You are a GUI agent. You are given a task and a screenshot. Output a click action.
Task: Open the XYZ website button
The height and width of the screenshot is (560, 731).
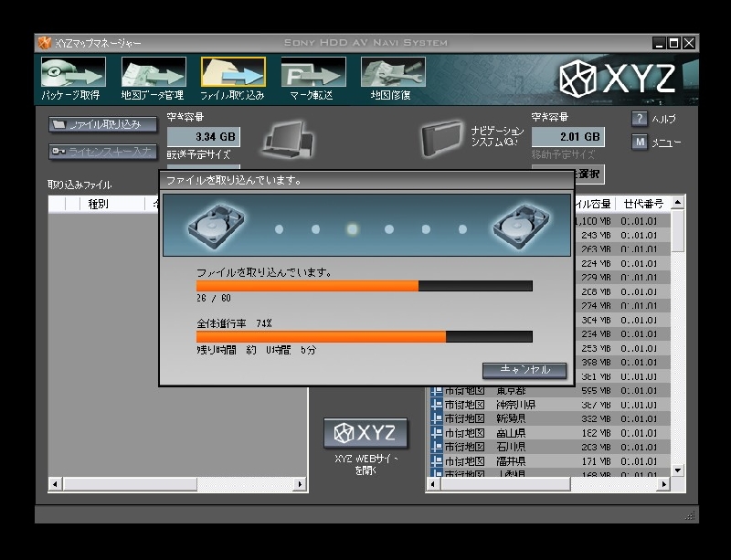tap(365, 433)
